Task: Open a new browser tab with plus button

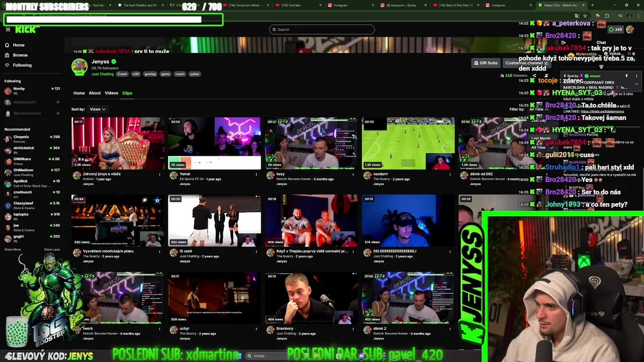Action: (592, 5)
